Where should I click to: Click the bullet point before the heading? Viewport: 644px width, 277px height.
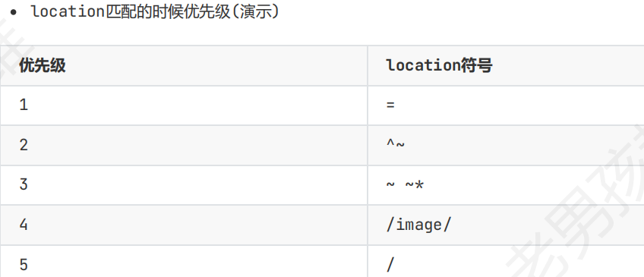tap(14, 12)
